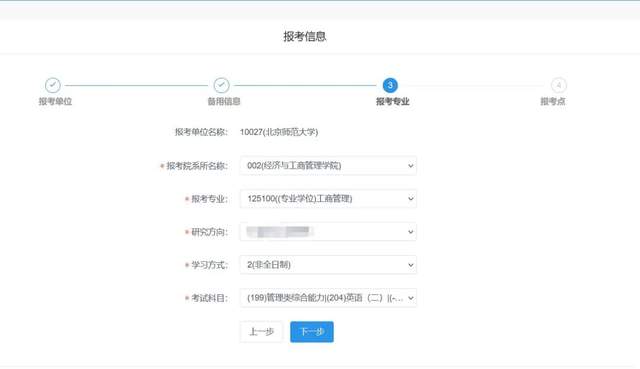640x369 pixels.
Task: Select the 报考单位 step label
Action: click(55, 102)
